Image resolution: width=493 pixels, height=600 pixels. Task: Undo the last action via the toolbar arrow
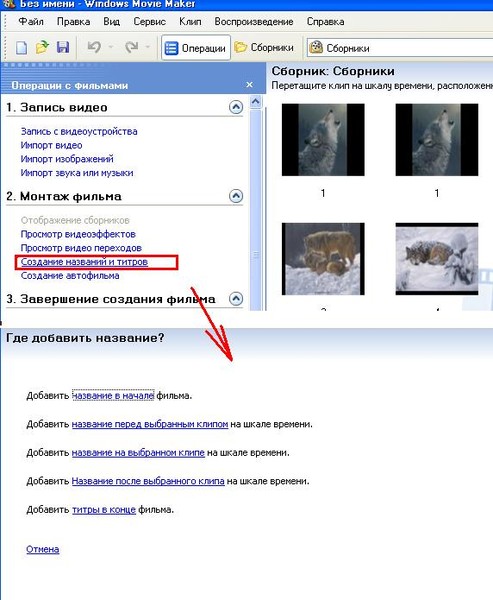click(x=94, y=47)
